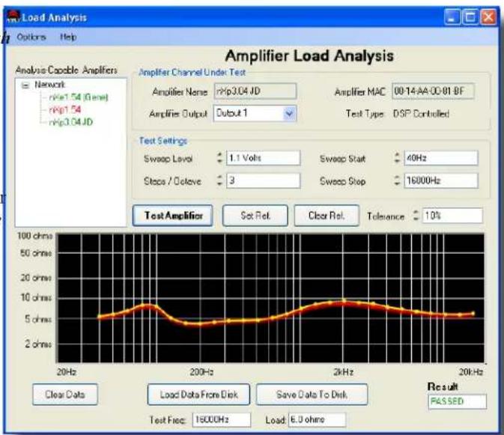Screen dimensions: 504x435
Task: Click the Load ohms value field
Action: (x=317, y=420)
